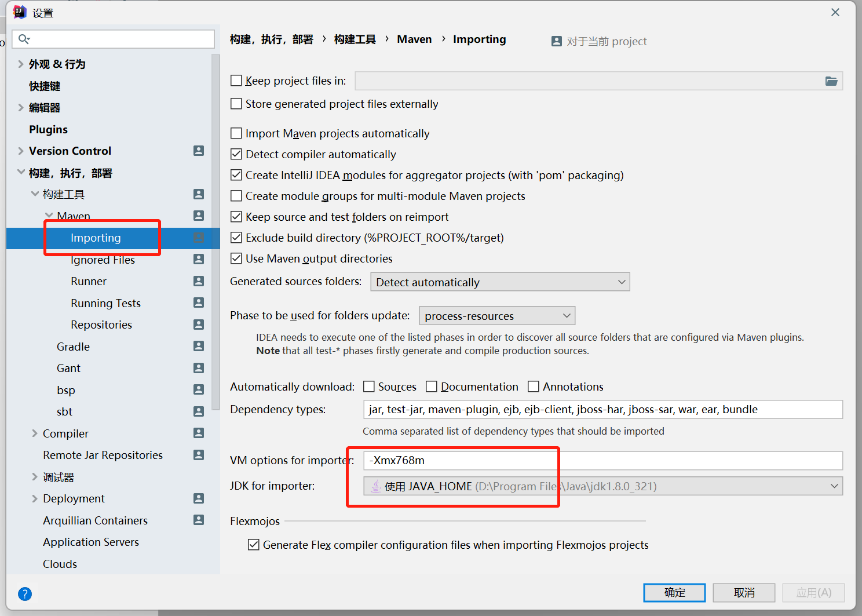Click project-level icon beside Repositories

tap(199, 325)
